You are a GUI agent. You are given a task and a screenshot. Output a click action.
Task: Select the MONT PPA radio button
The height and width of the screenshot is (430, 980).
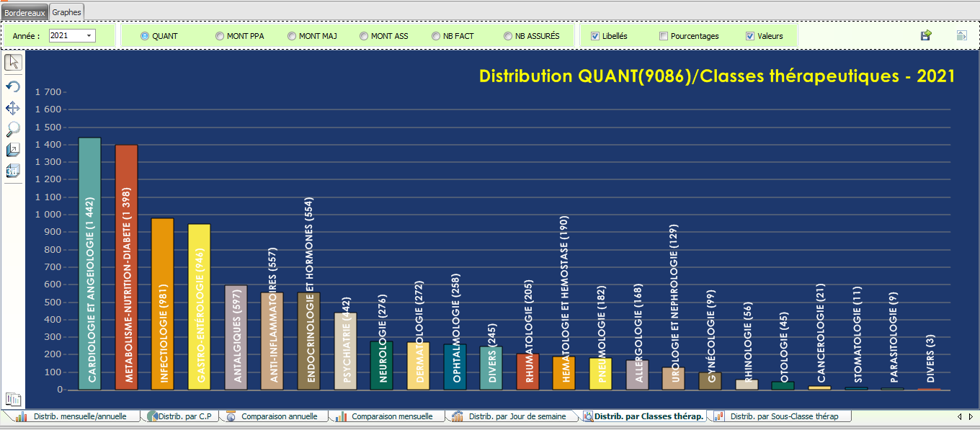coord(220,36)
